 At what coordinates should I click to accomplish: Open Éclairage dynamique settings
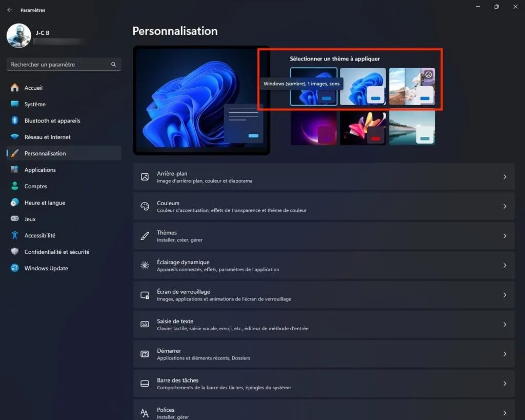tap(324, 265)
